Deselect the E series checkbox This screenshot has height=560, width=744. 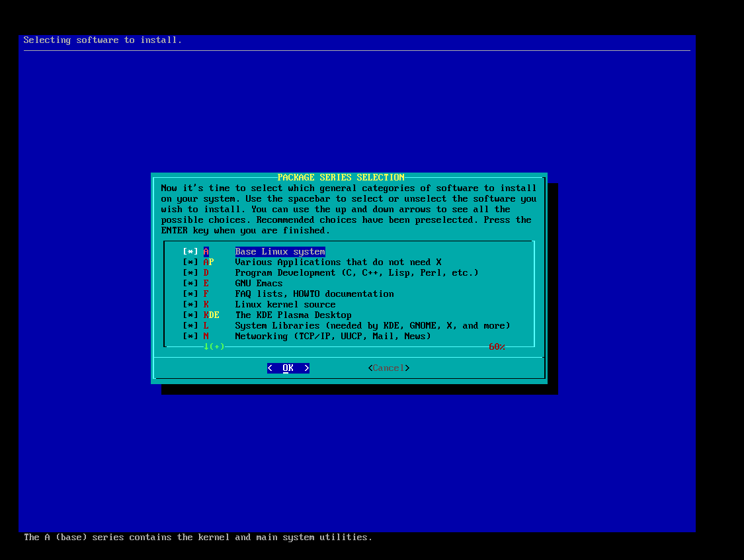[190, 284]
